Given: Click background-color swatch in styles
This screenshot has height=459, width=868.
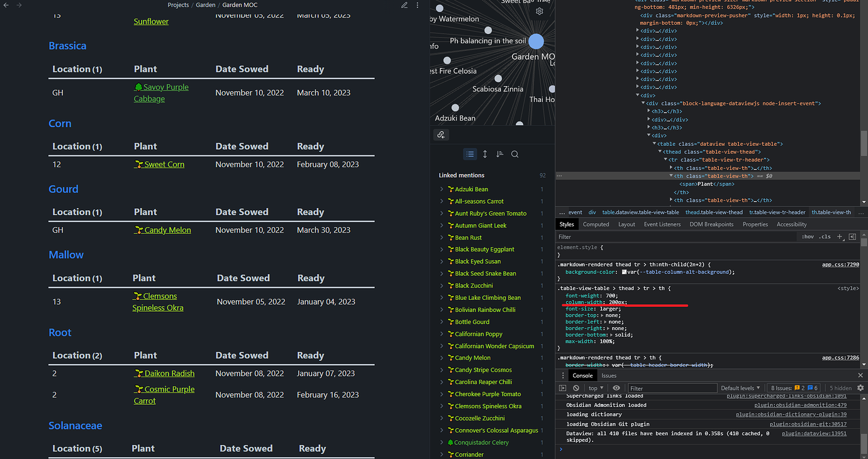Looking at the screenshot, I should pos(624,272).
